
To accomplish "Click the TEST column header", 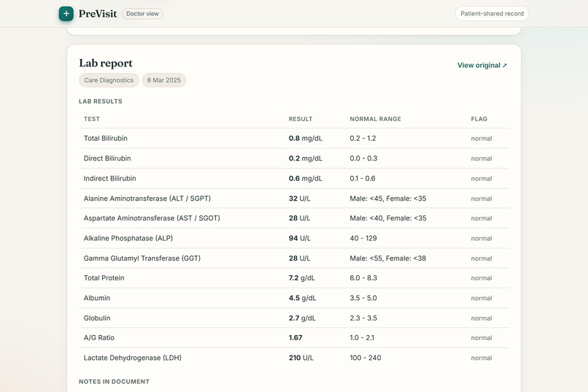I will point(92,119).
